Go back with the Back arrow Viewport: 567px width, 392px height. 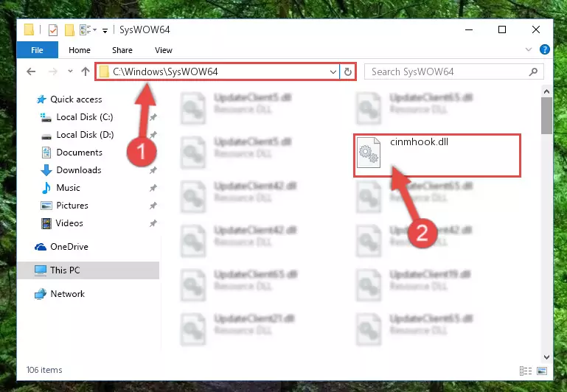(31, 71)
